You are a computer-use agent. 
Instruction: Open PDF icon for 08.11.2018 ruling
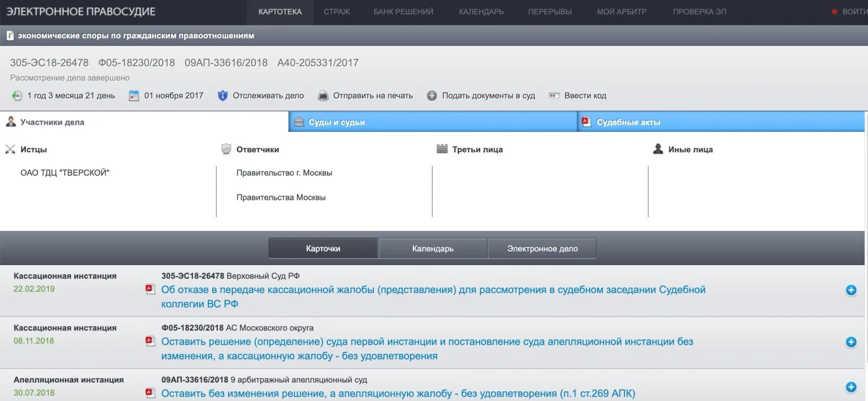150,341
